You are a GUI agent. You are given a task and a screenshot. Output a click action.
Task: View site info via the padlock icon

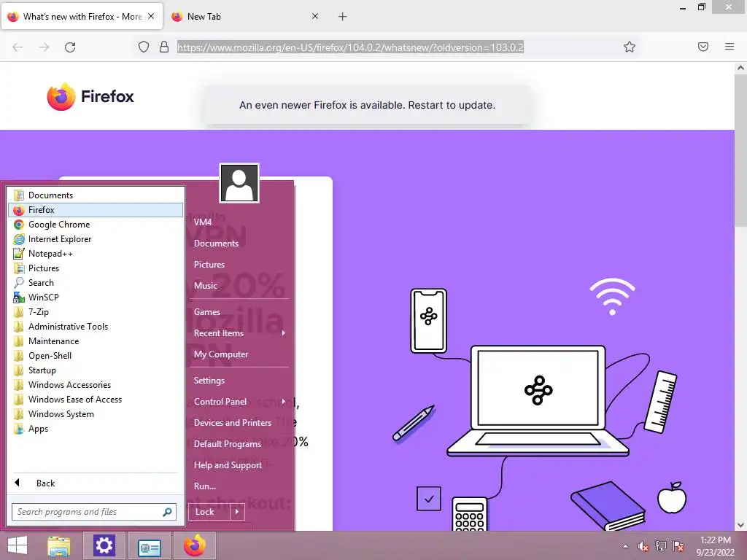click(x=164, y=47)
